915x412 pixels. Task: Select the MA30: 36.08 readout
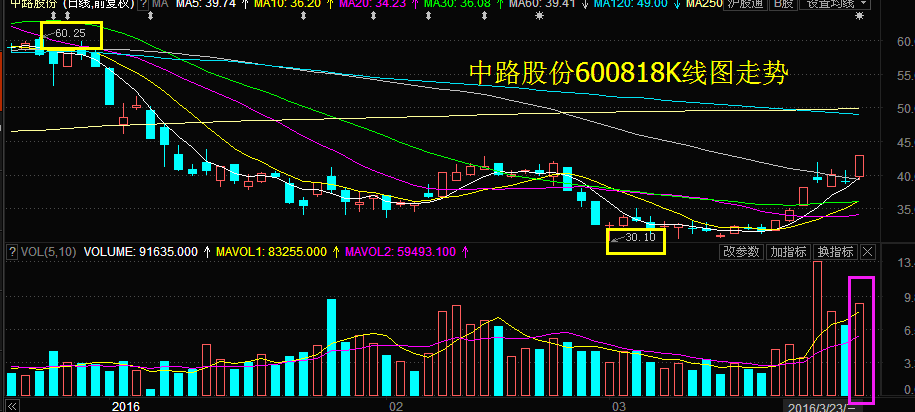[x=460, y=4]
